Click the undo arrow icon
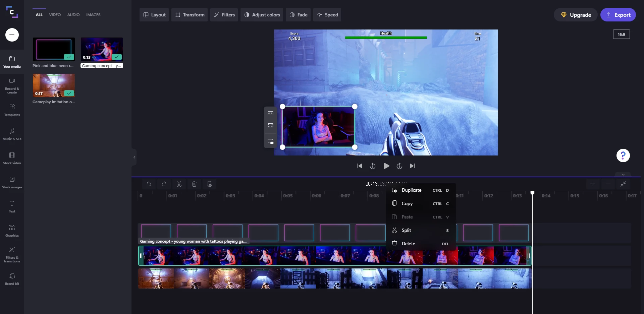This screenshot has height=314, width=644. [x=149, y=184]
